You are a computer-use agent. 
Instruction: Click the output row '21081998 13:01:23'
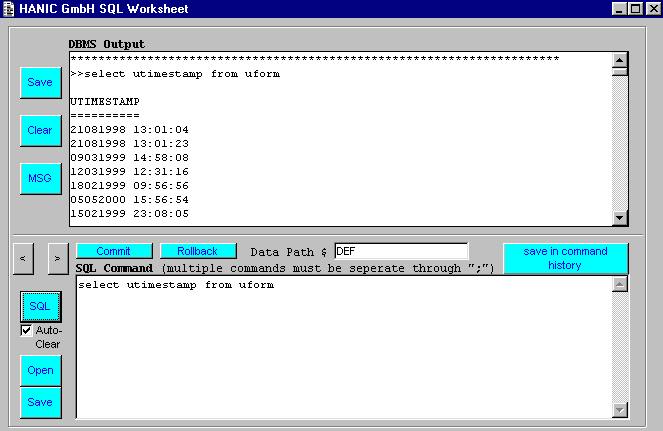pyautogui.click(x=129, y=143)
